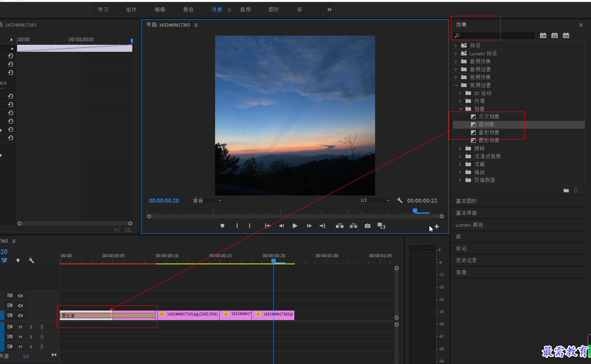Click Mark Out bracket icon
The image size is (591, 364).
(x=250, y=226)
